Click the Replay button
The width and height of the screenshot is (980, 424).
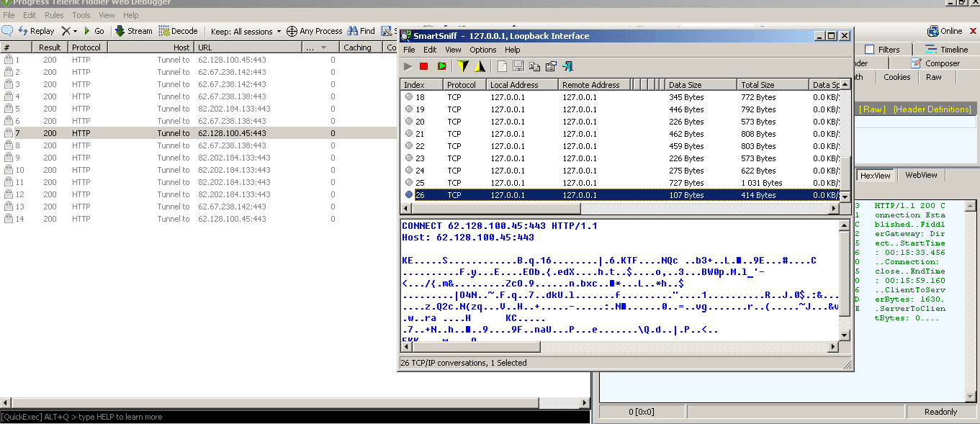pyautogui.click(x=36, y=31)
